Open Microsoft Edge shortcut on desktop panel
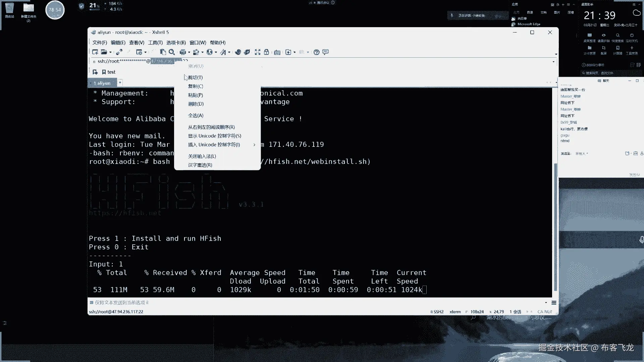Screen dimensions: 644x362 529,24
